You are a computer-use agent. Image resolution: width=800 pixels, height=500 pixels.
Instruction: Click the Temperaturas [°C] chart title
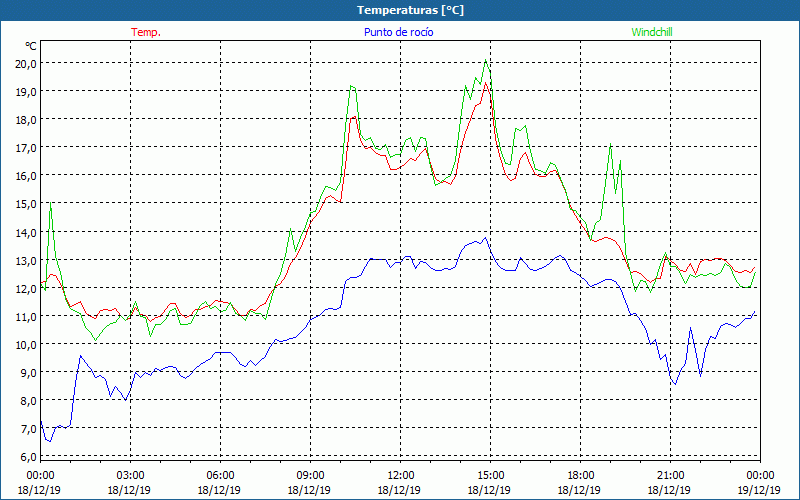pos(410,10)
